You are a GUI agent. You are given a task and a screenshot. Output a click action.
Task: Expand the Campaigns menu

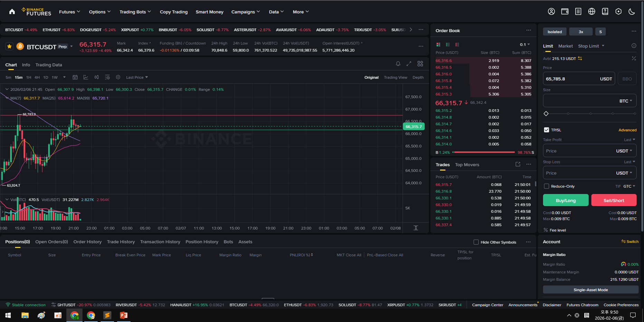click(x=246, y=12)
